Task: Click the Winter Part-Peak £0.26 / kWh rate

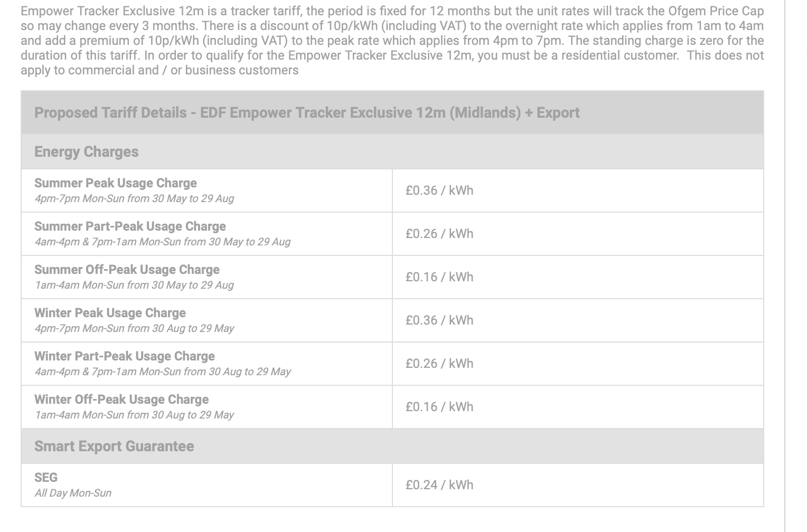Action: click(x=439, y=364)
